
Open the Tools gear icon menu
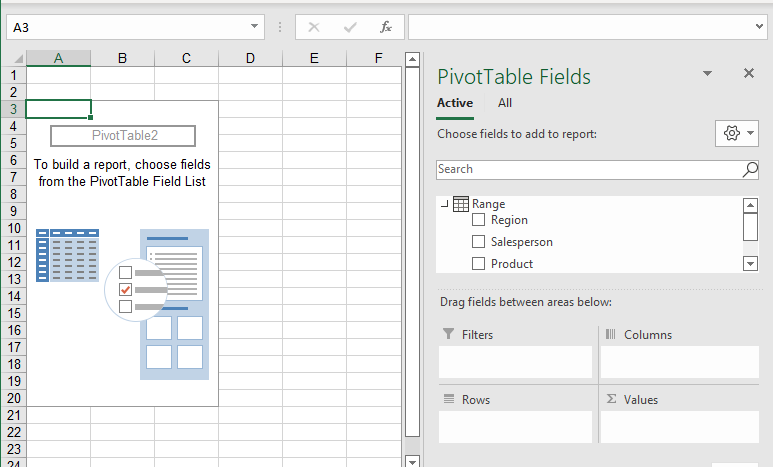pyautogui.click(x=737, y=134)
